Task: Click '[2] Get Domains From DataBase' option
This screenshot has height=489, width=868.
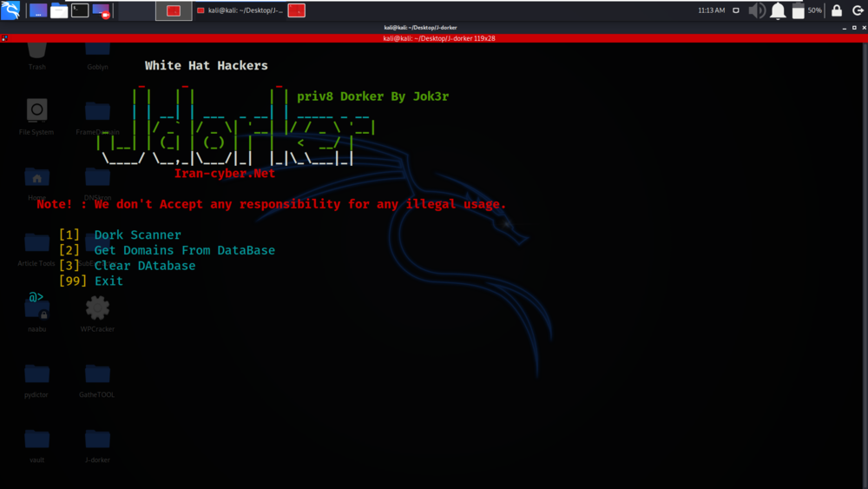Action: (167, 250)
